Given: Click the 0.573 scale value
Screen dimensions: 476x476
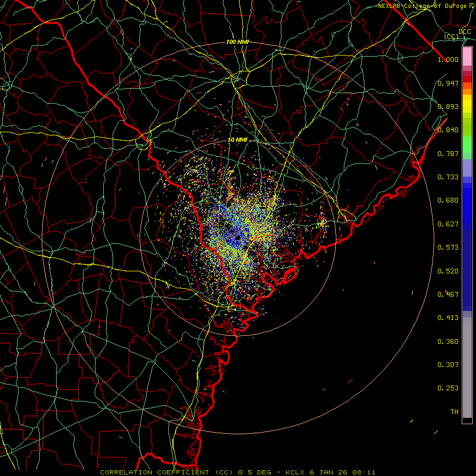Looking at the screenshot, I should [x=448, y=248].
